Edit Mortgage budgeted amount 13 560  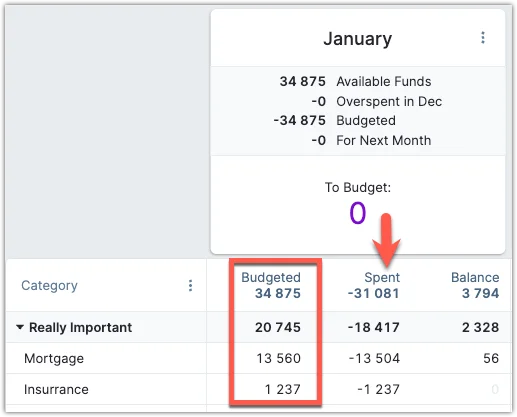click(279, 358)
